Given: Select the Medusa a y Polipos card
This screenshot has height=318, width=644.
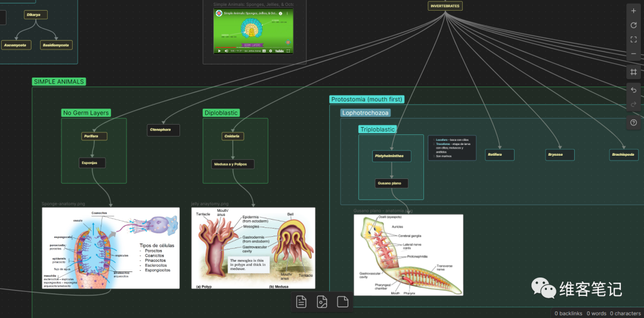Looking at the screenshot, I should [x=233, y=164].
